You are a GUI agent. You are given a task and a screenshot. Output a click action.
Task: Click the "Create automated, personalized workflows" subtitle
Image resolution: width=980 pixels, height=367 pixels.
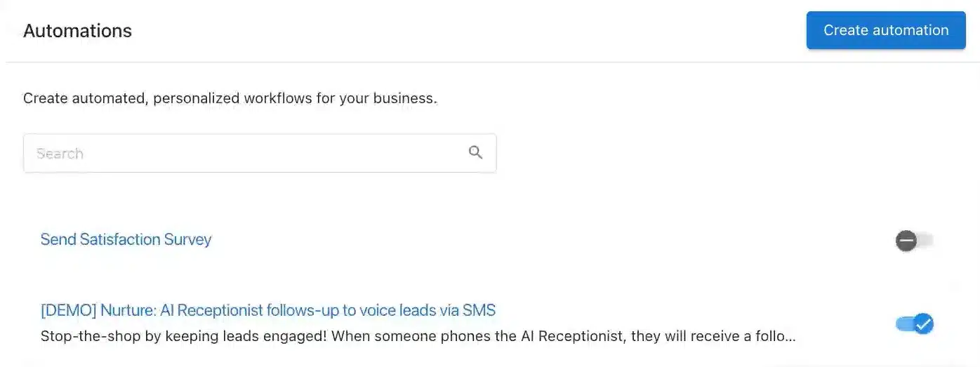coord(230,98)
